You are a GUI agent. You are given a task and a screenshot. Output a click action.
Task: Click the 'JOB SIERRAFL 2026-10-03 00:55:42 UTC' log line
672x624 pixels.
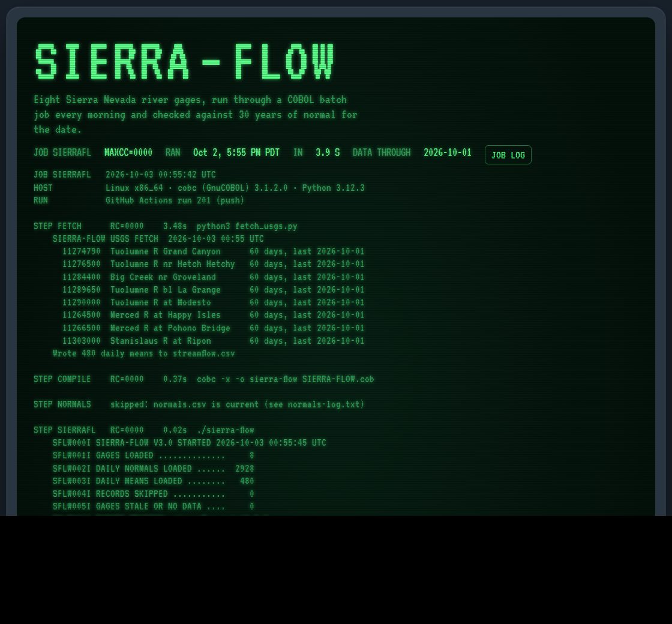click(125, 175)
